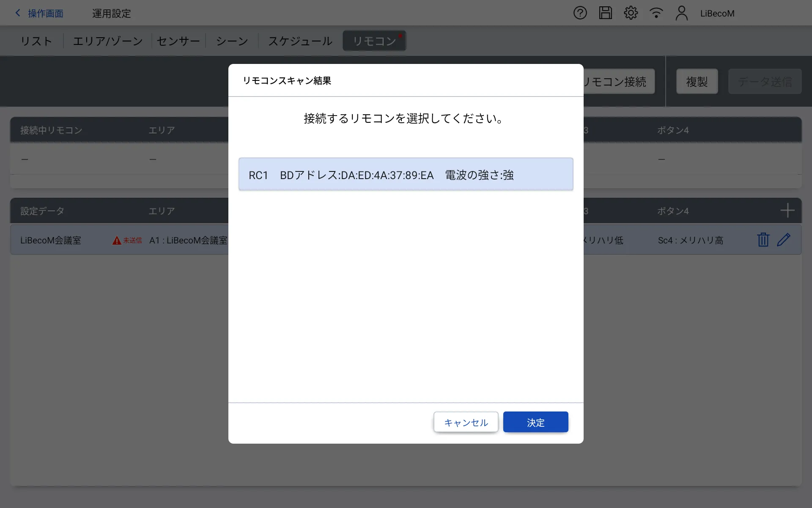
Task: Click the user profile icon
Action: tap(681, 13)
